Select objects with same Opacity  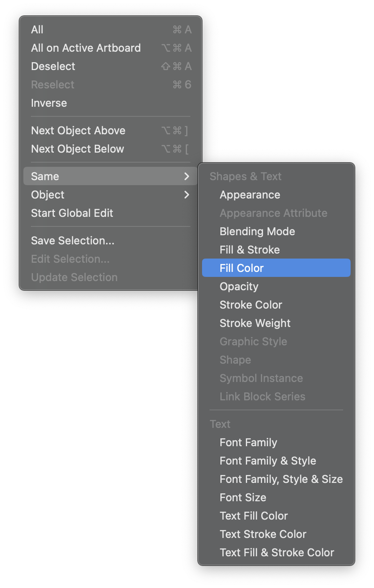coord(239,286)
